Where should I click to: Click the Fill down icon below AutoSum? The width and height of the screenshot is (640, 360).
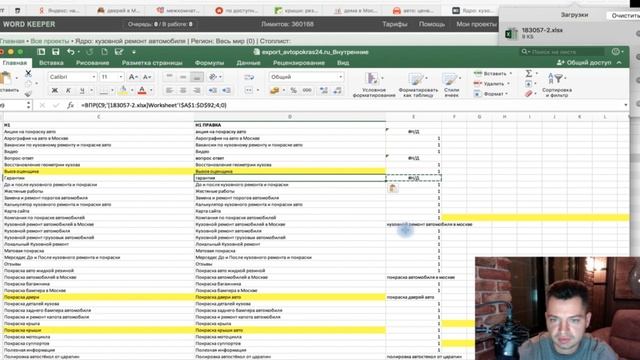pos(529,84)
